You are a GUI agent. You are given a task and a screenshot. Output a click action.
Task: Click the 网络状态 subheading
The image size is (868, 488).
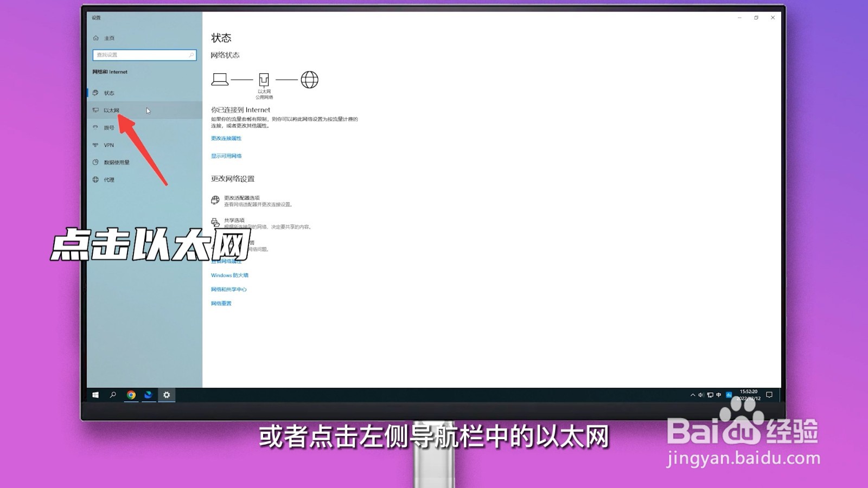(225, 55)
